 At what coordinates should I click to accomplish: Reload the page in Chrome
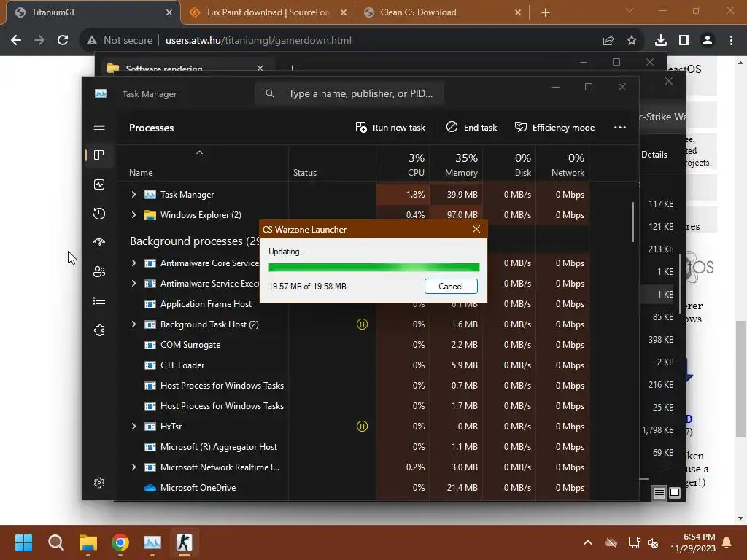coord(63,41)
